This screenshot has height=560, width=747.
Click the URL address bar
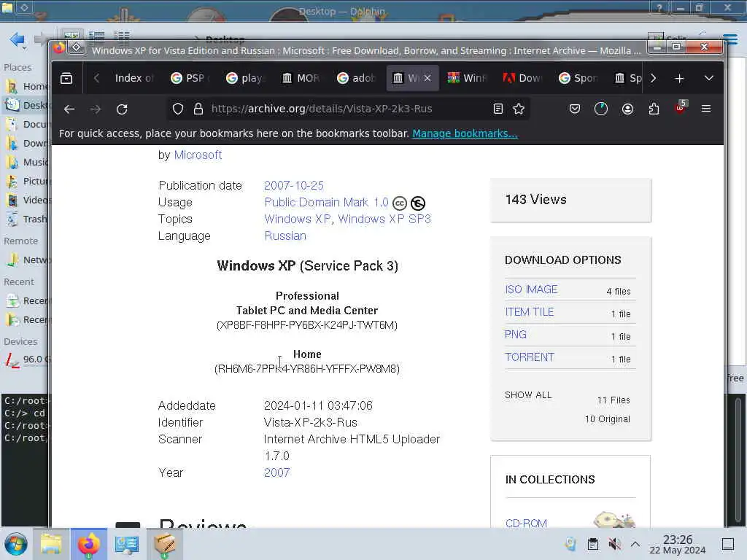348,109
